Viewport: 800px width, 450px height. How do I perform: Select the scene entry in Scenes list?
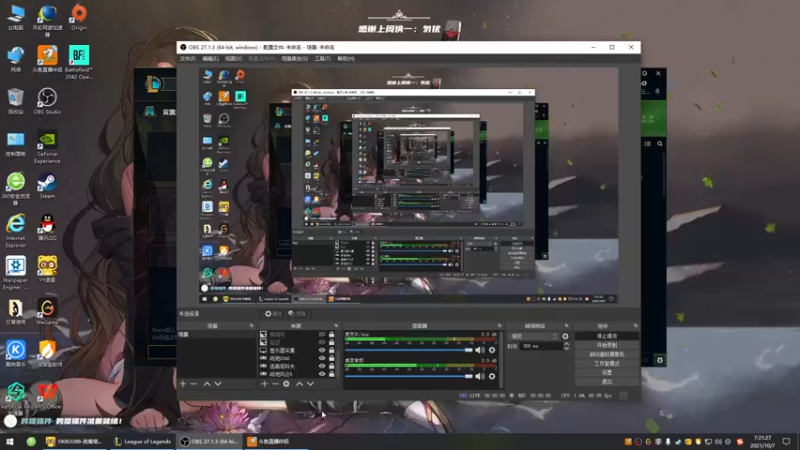tap(217, 335)
